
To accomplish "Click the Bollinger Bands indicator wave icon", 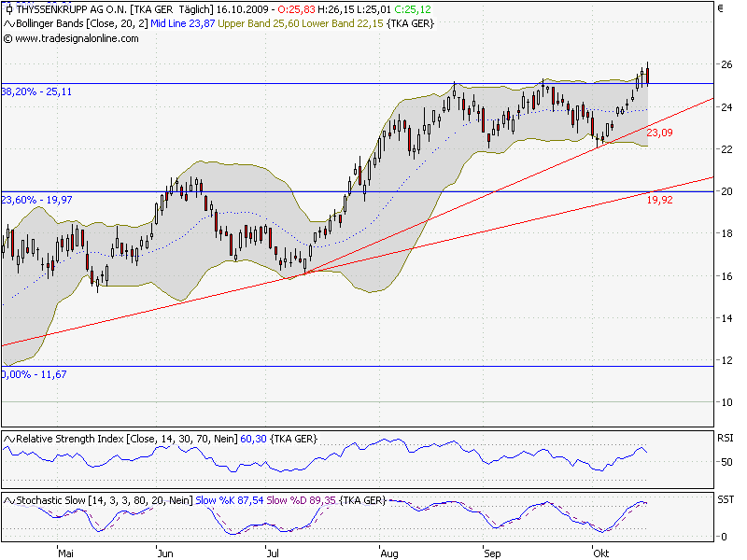I will click(7, 25).
